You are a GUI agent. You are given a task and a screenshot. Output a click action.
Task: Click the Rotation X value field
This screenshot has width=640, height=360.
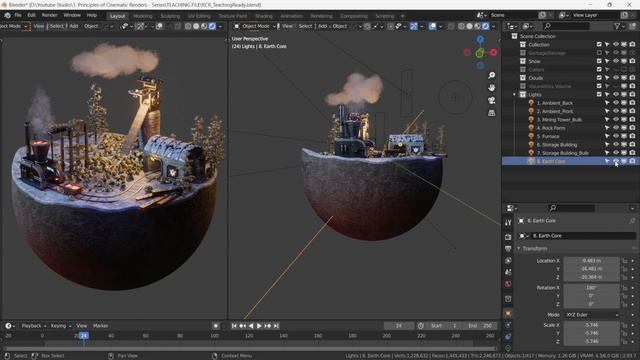[x=591, y=288]
